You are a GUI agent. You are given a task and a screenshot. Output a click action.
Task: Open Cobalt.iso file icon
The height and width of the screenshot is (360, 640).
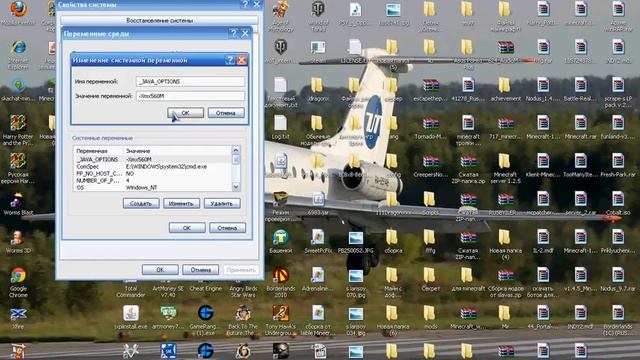618,204
